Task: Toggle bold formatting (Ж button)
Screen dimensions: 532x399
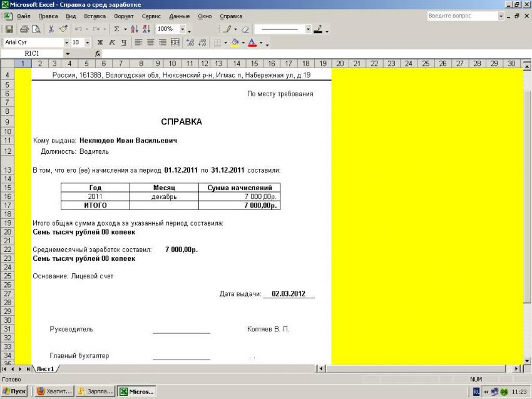Action: coord(100,43)
